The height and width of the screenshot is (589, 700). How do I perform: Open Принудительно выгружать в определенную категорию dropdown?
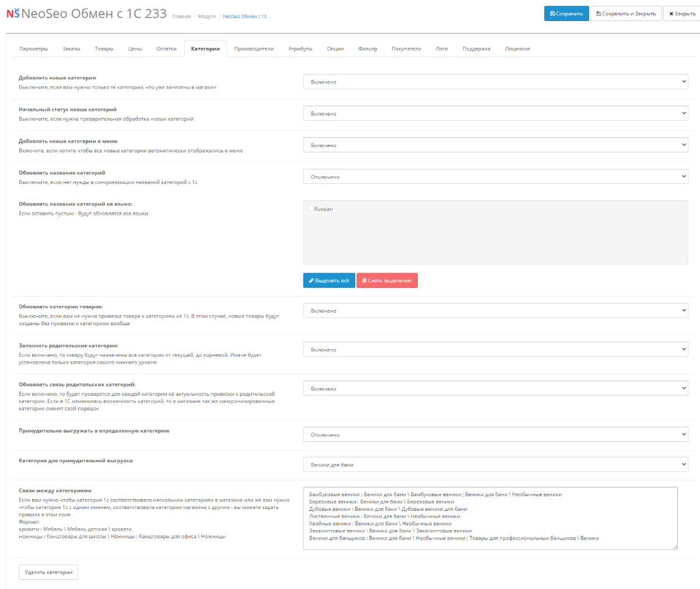(495, 434)
